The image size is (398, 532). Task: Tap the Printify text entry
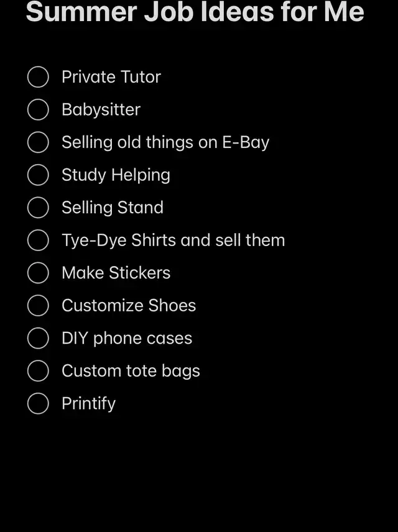pos(88,403)
